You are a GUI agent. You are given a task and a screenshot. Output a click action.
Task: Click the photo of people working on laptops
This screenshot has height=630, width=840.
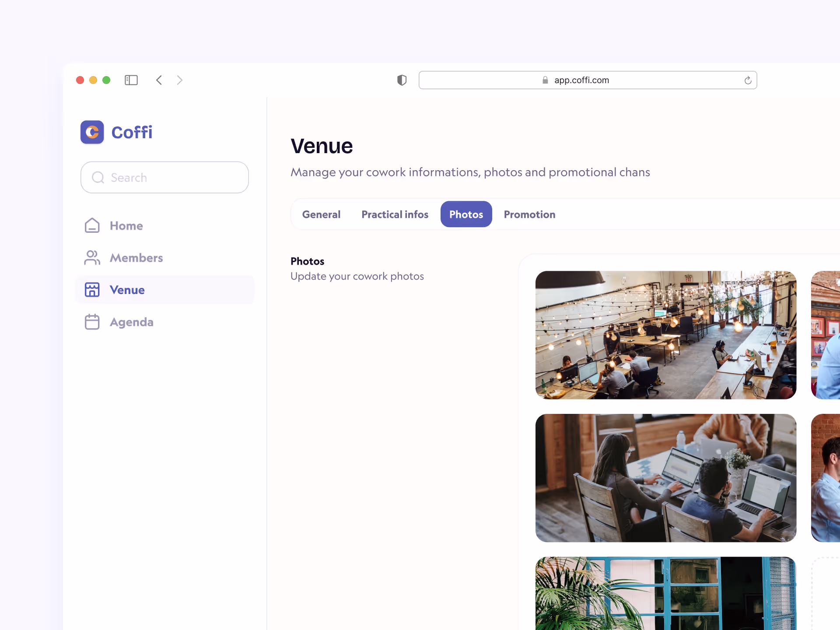coord(665,478)
